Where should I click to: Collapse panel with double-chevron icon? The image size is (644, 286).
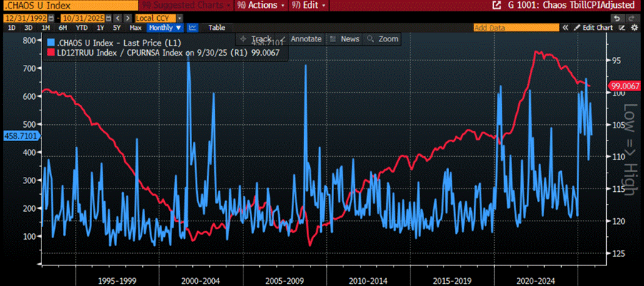point(565,28)
